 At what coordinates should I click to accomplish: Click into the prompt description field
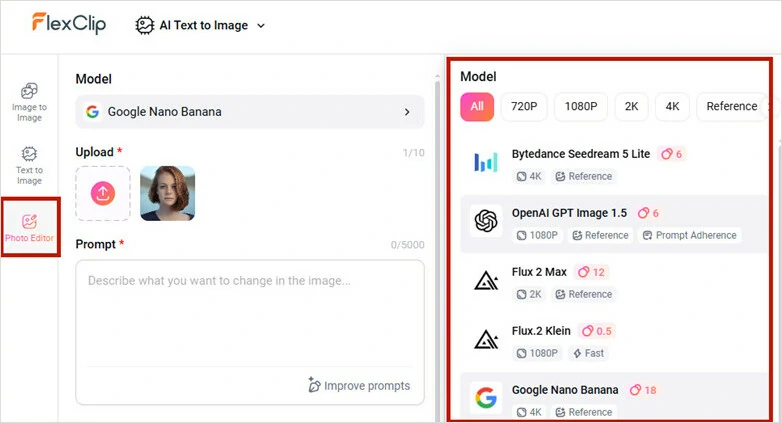coord(250,314)
